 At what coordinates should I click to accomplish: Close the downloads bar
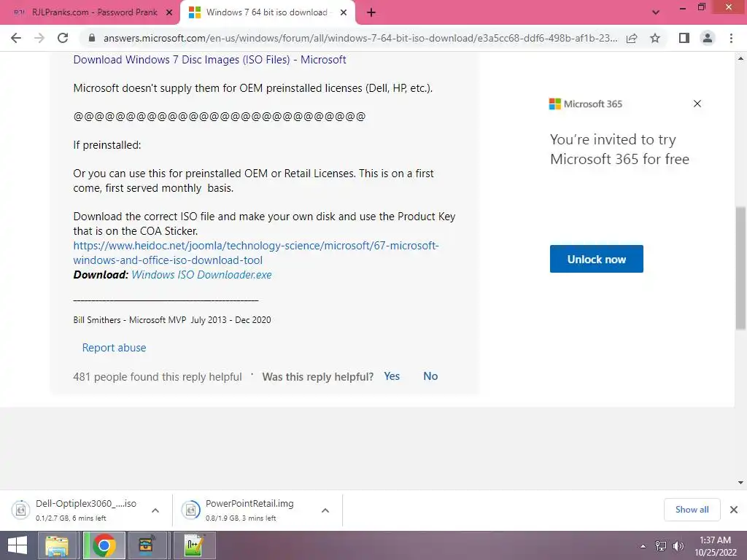[734, 510]
